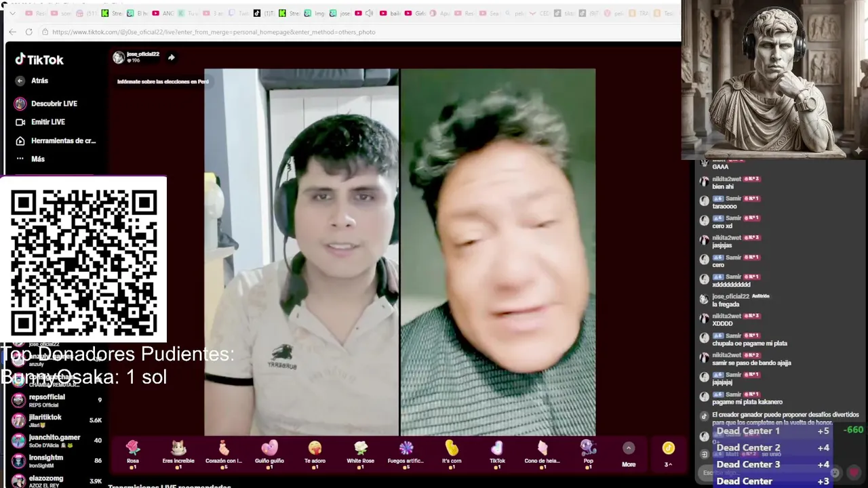Click the Dead Center 3 overlay entry

[772, 464]
